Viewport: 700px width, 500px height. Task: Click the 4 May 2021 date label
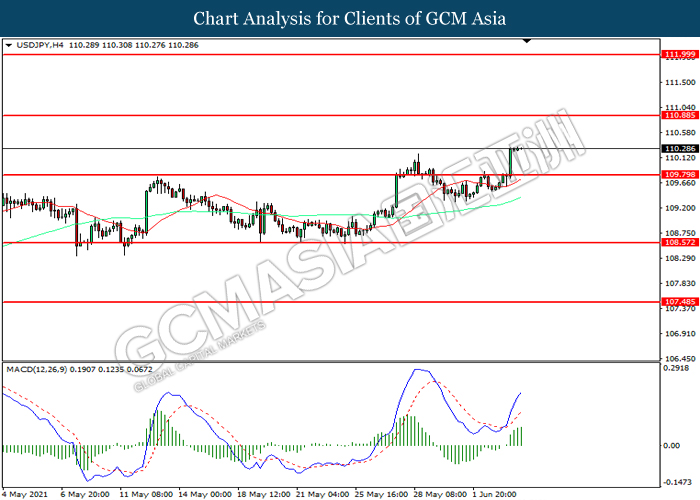point(25,494)
